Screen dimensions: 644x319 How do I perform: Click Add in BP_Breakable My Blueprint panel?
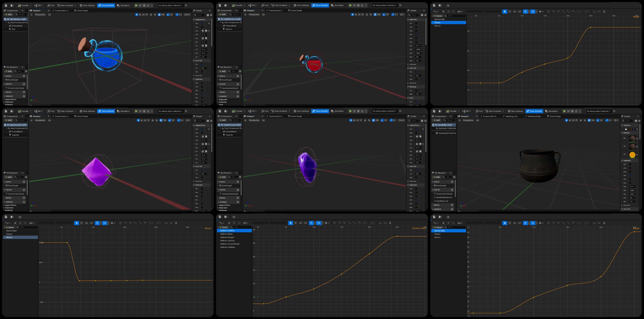point(436,177)
